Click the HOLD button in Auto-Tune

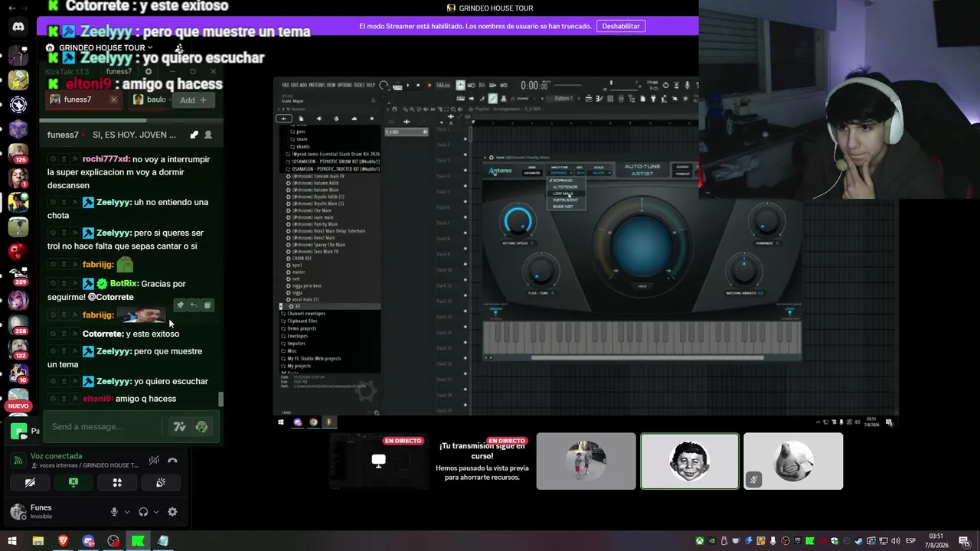tap(642, 286)
